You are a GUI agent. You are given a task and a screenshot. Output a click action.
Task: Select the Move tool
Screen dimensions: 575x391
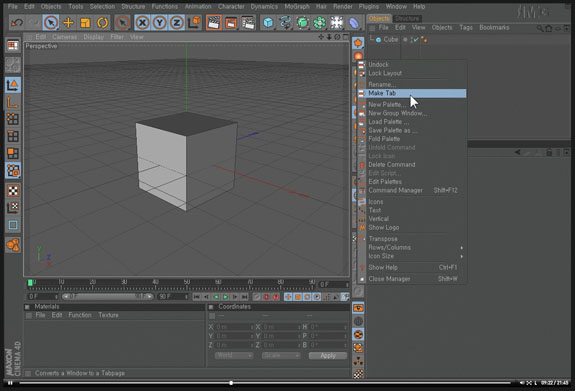tap(68, 23)
